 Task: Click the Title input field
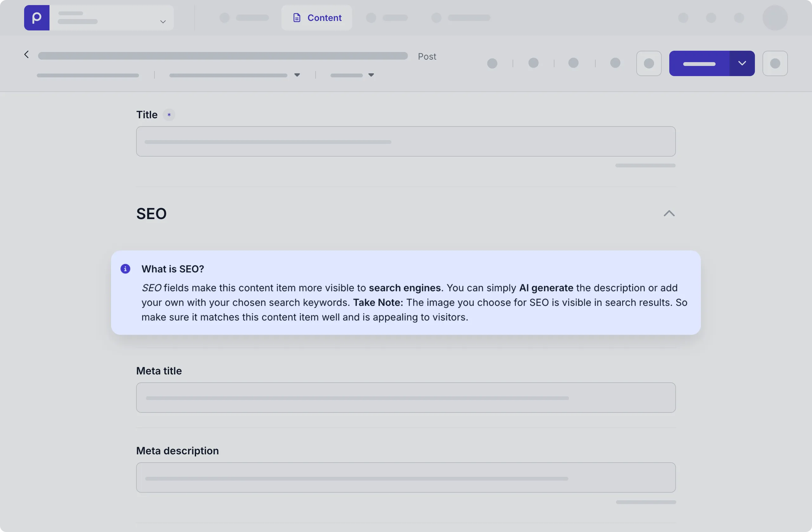(x=406, y=141)
